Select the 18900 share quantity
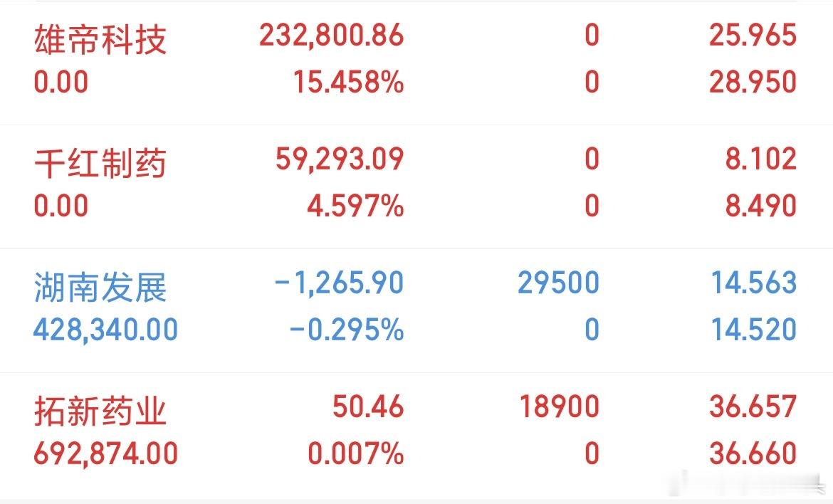 point(560,406)
